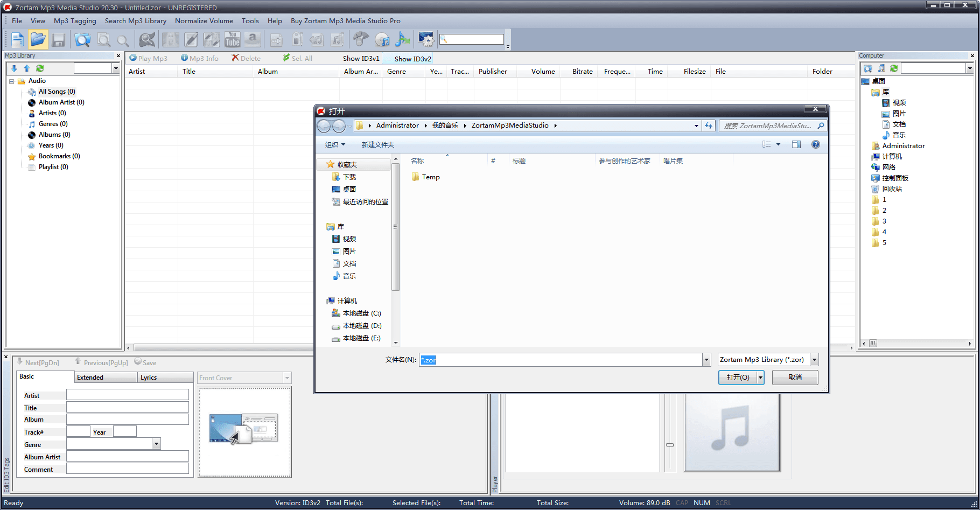The width and height of the screenshot is (980, 510).
Task: Close the Mp3 Library panel
Action: (x=118, y=55)
